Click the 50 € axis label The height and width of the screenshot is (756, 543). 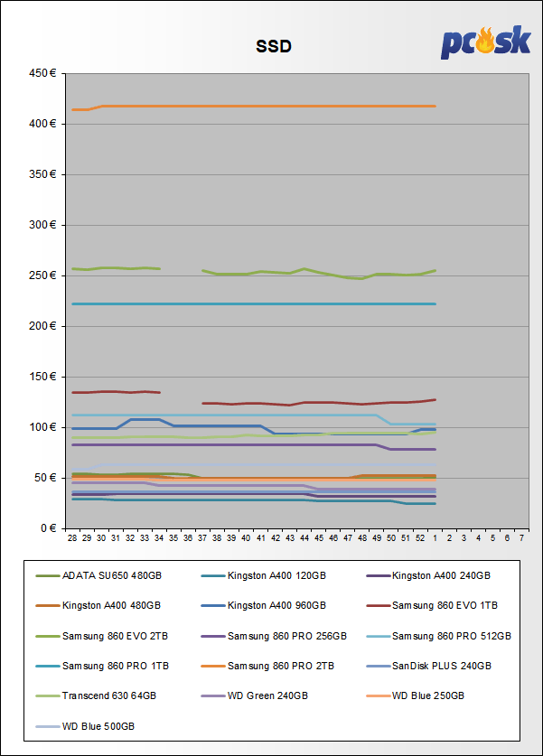pyautogui.click(x=45, y=478)
